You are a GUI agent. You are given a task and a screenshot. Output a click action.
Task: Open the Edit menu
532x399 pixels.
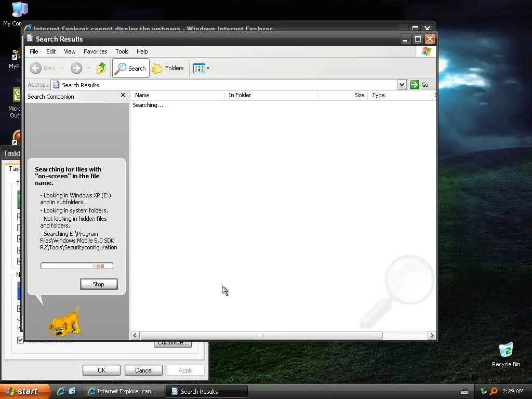coord(51,51)
